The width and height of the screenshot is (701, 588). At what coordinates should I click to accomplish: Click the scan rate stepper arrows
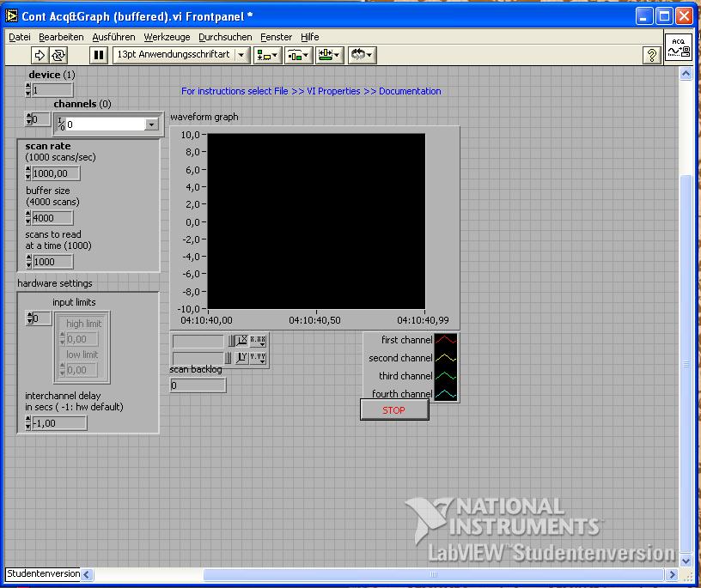coord(28,173)
